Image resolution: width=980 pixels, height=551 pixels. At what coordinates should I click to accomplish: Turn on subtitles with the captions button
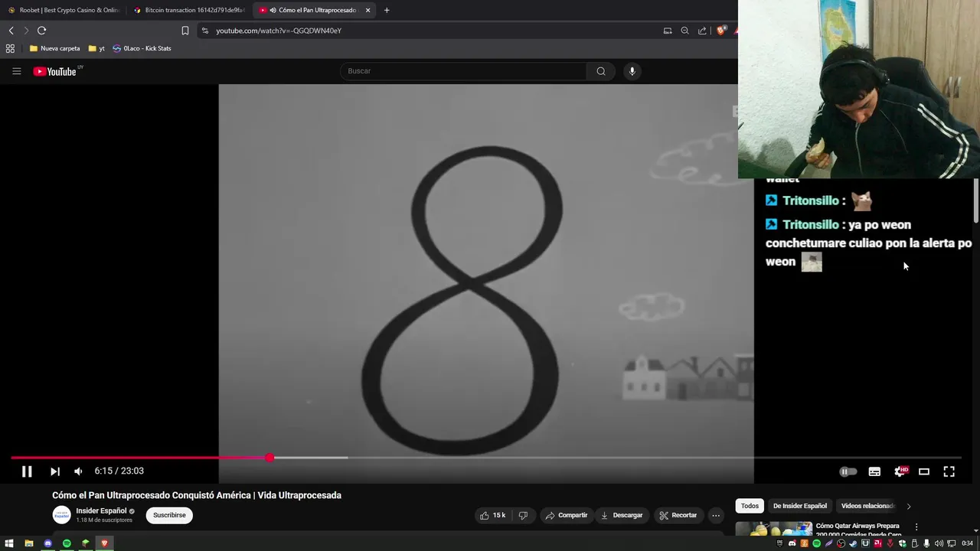pos(874,471)
